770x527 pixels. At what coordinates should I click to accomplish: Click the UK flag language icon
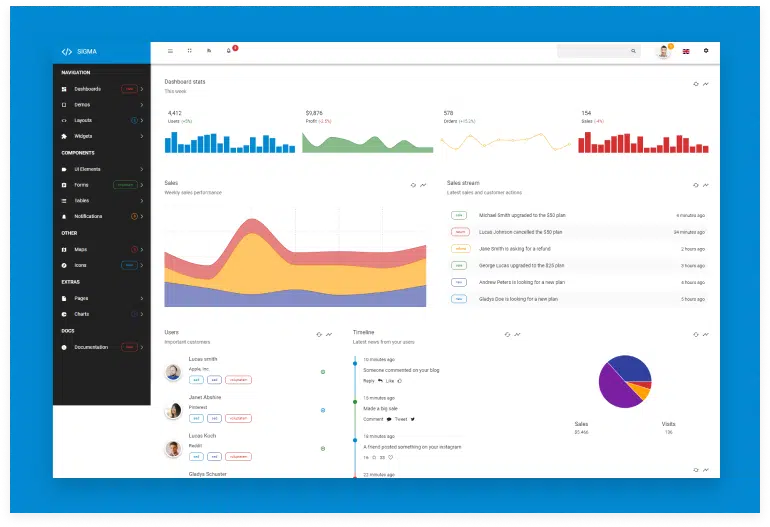[686, 51]
